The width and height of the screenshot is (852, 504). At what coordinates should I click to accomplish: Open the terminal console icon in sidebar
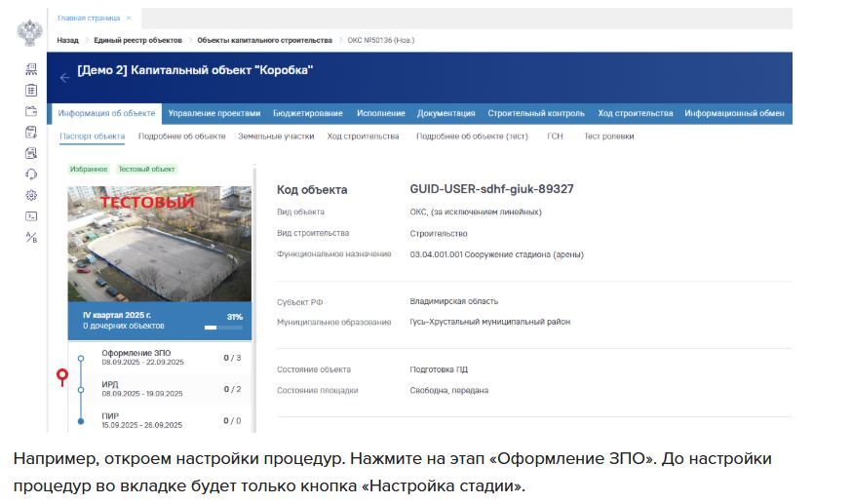point(31,216)
